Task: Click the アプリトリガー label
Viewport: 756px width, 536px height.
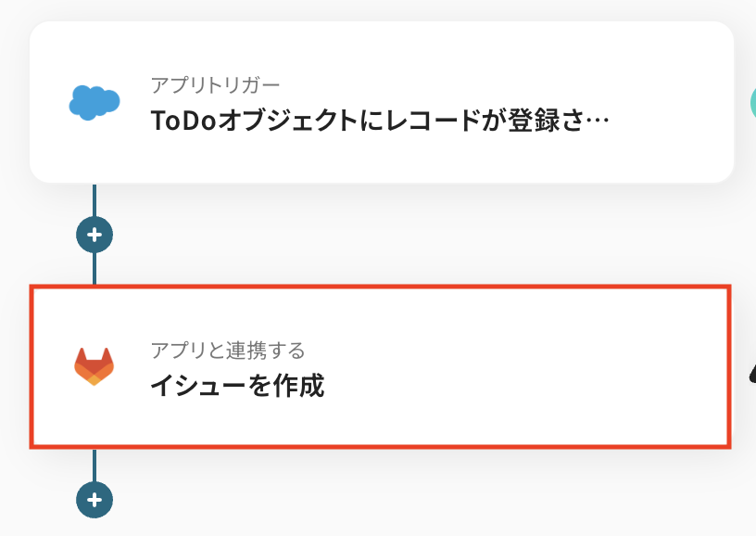Action: tap(214, 84)
